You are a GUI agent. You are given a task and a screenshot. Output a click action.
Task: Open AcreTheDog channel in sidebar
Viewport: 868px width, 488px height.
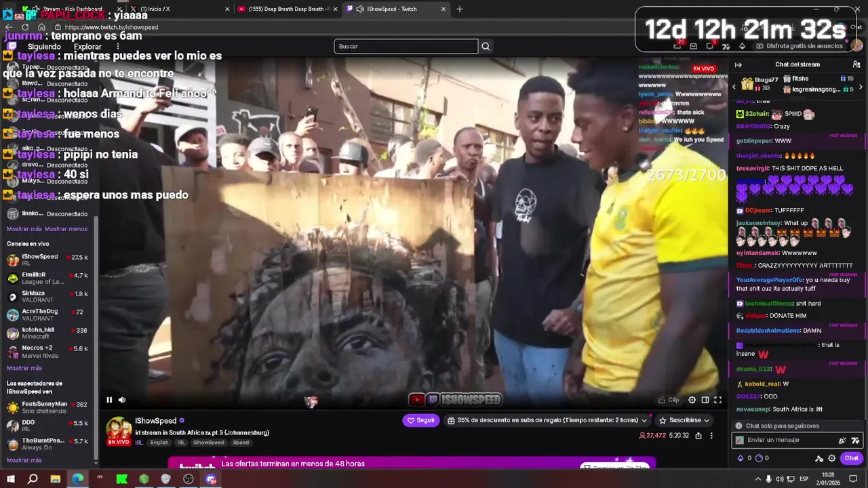tap(48, 314)
